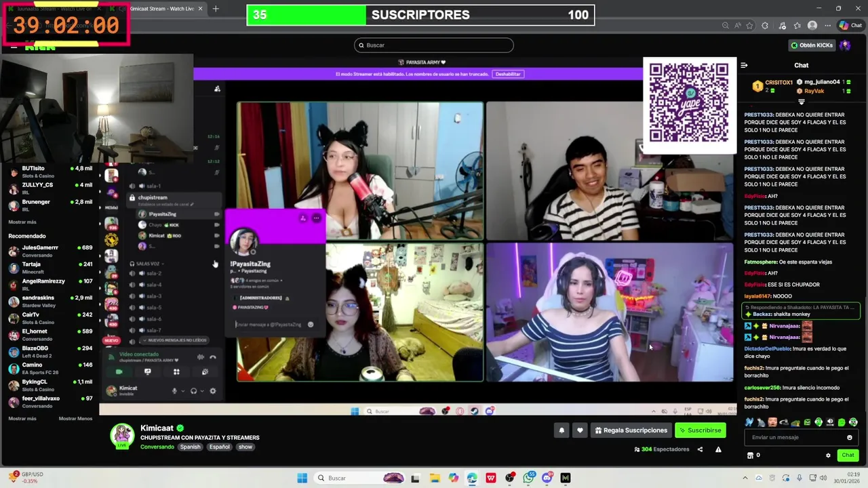This screenshot has height=488, width=868.
Task: Click the Spanish tag
Action: [190, 447]
